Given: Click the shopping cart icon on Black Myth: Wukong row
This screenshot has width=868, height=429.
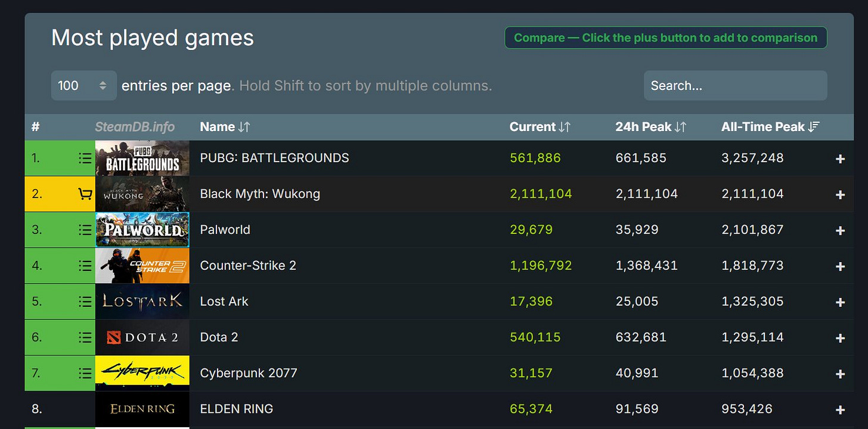Looking at the screenshot, I should pyautogui.click(x=85, y=194).
